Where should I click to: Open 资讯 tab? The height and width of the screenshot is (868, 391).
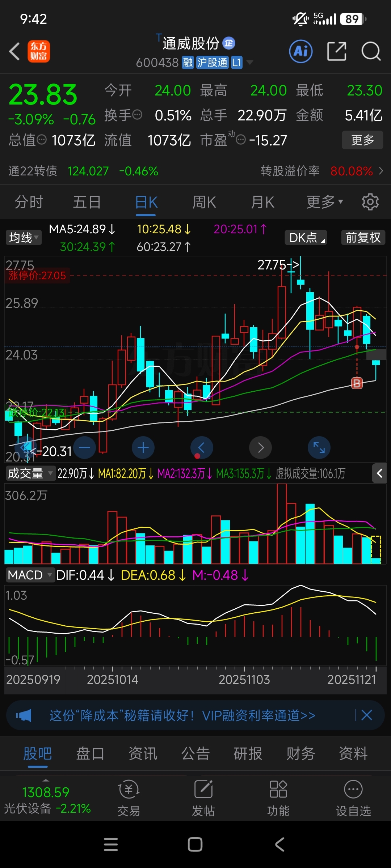coord(143,754)
